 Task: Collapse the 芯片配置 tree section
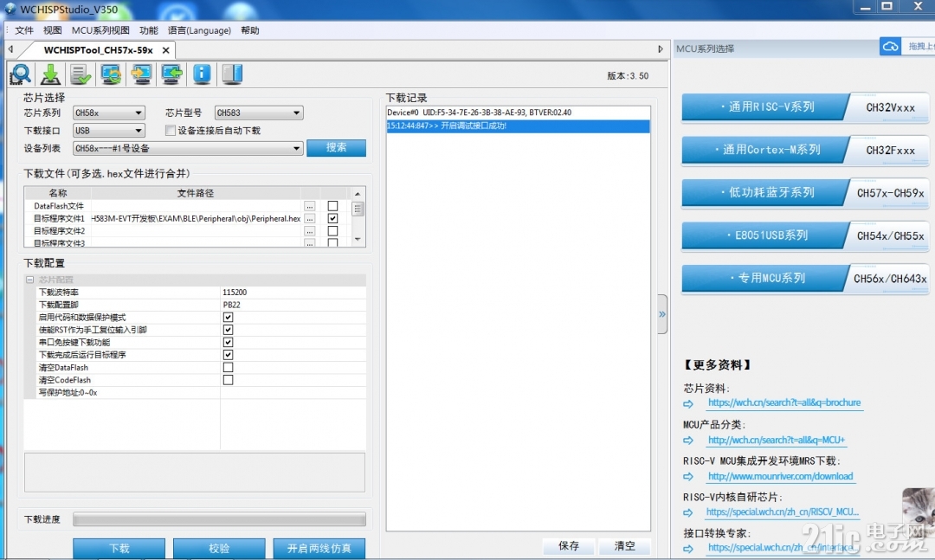29,280
